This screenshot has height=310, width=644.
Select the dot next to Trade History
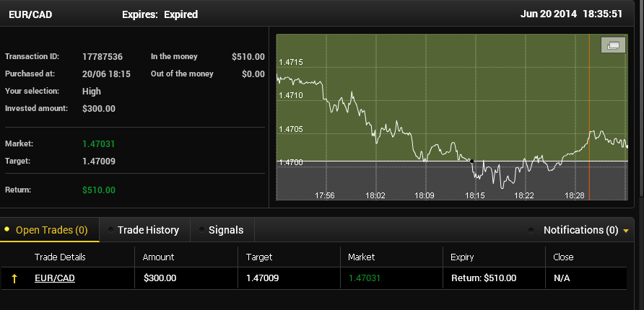pyautogui.click(x=110, y=230)
